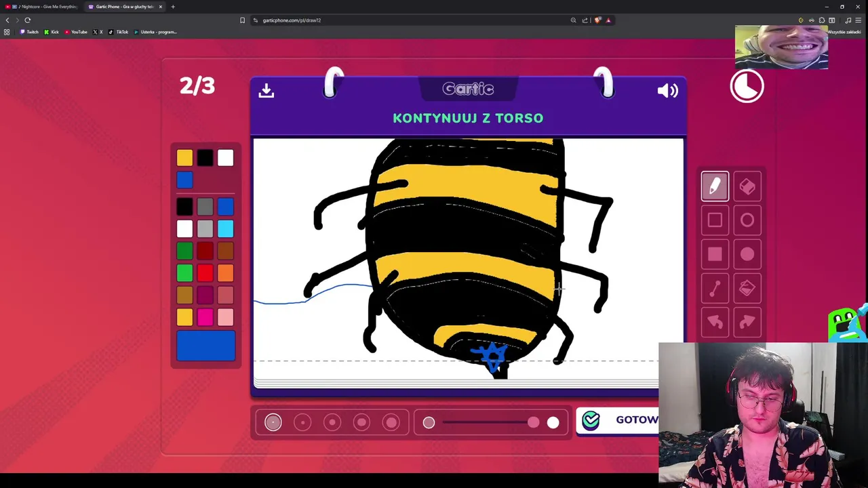The width and height of the screenshot is (868, 488).
Task: Mute the game sound speaker icon
Action: coord(667,90)
